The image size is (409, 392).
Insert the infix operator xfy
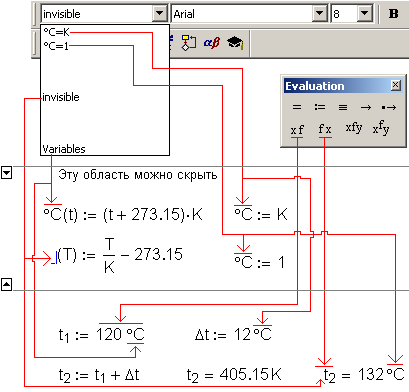(x=354, y=128)
